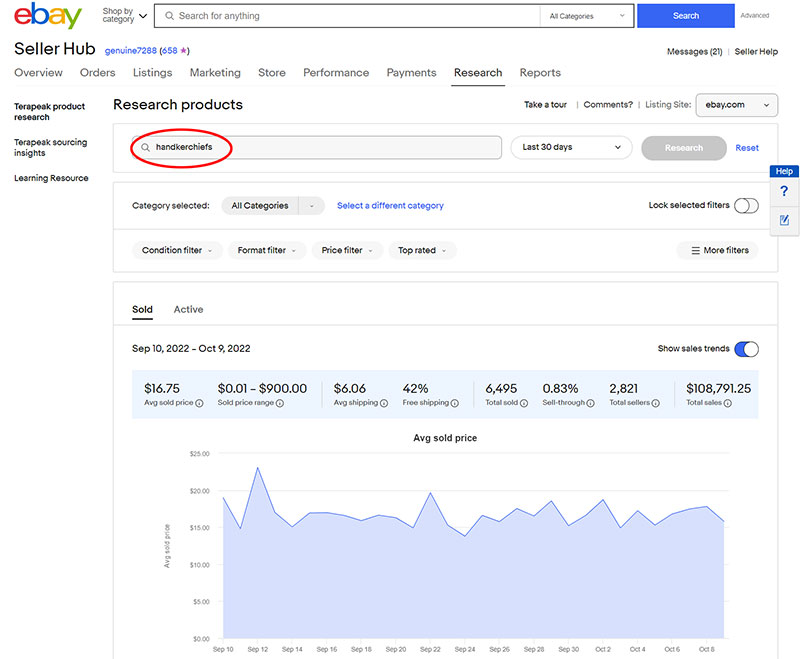The width and height of the screenshot is (800, 659).
Task: Disable the Show sales trends toggle
Action: coord(746,349)
